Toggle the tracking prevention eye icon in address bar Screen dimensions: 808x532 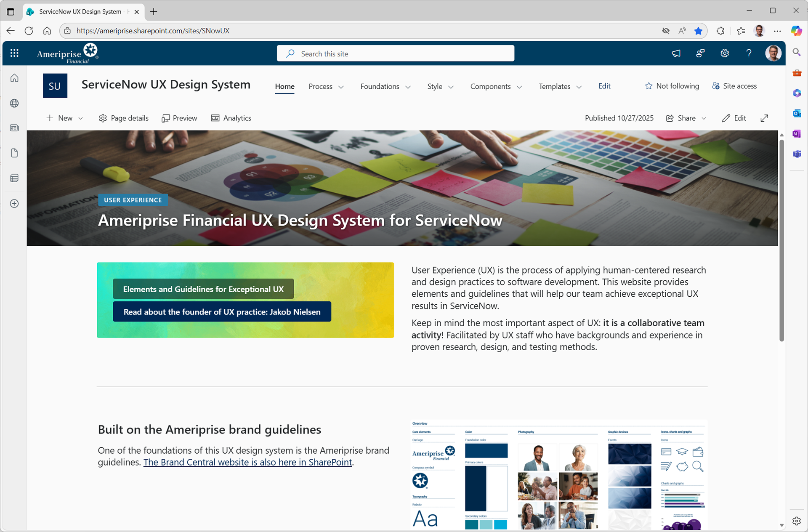point(666,31)
